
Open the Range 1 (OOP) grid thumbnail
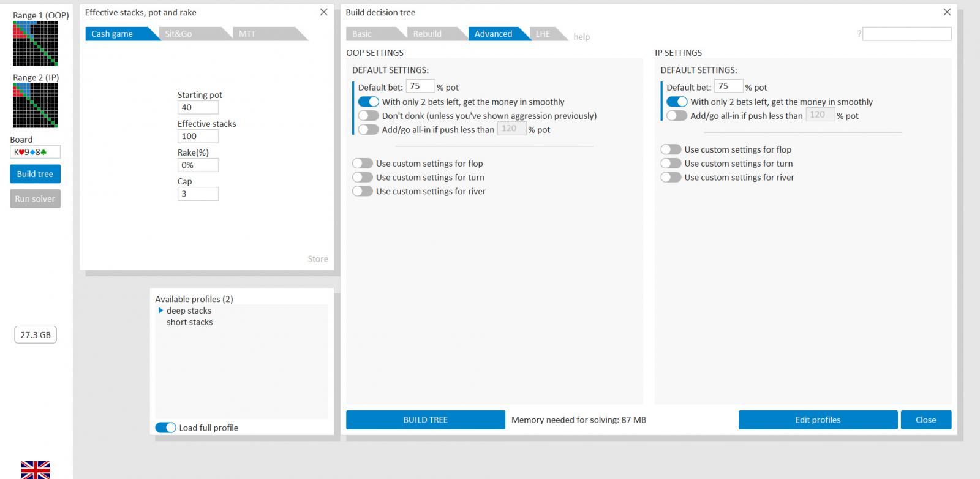point(35,43)
